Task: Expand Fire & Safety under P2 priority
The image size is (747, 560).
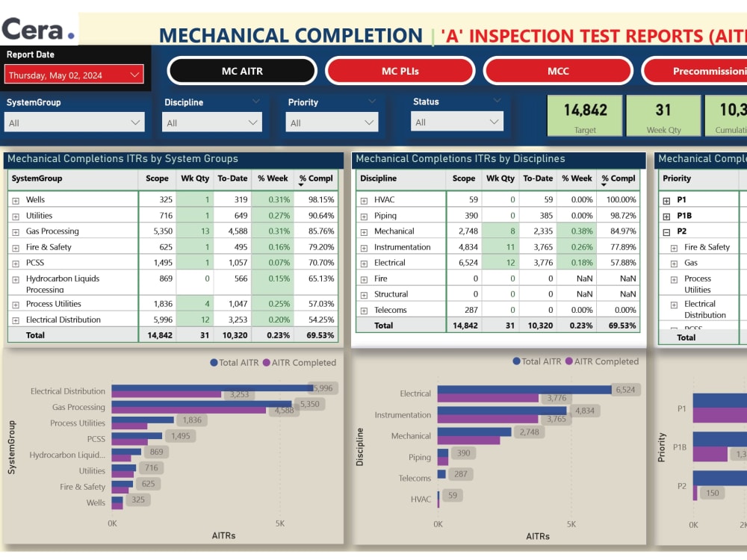Action: [x=674, y=248]
